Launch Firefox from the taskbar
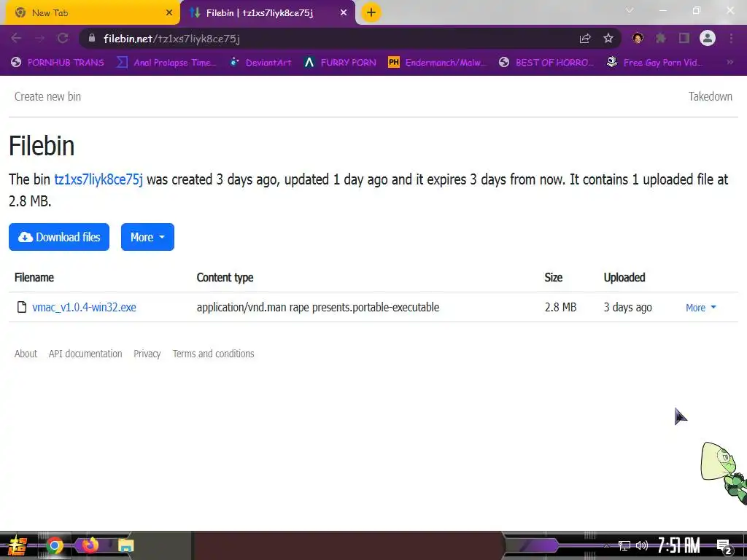This screenshot has height=560, width=747. pos(90,545)
